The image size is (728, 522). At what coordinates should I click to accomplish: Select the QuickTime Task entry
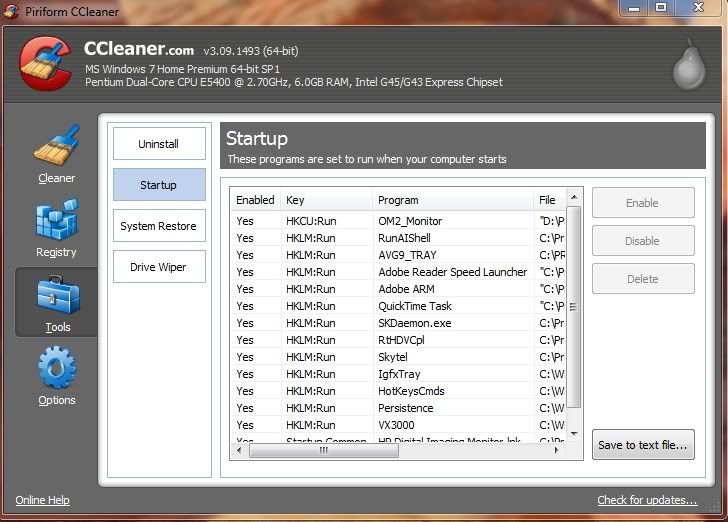click(x=398, y=306)
